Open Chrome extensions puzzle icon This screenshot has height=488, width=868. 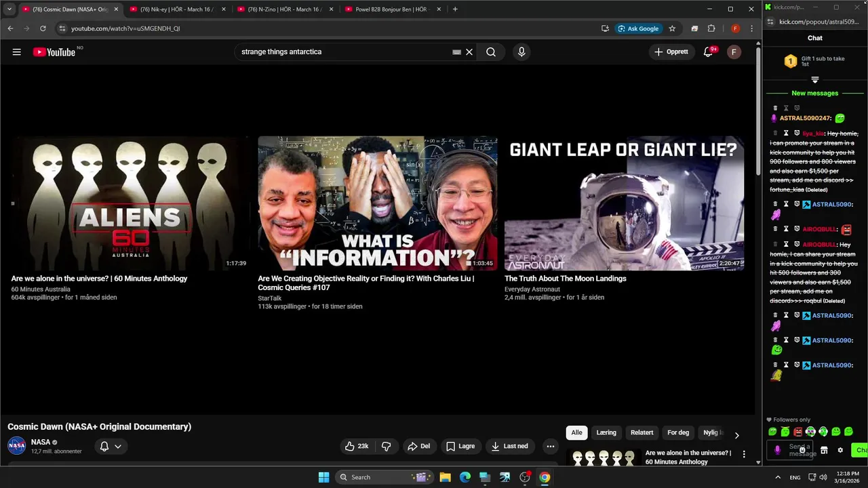(x=711, y=28)
